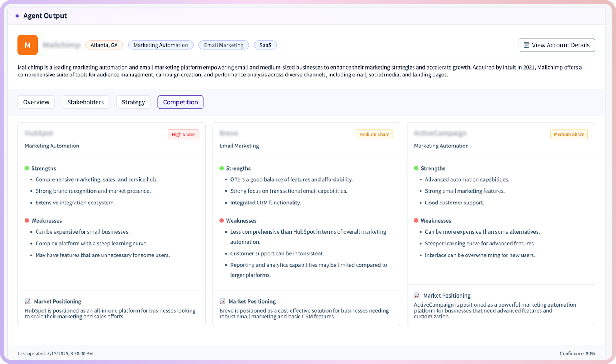Click the 'Confidence: 80%' indicator
The width and height of the screenshot is (616, 364).
tap(577, 354)
